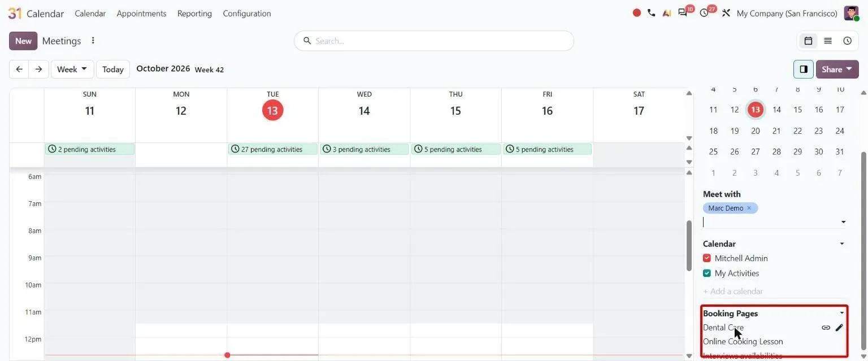Pick date 31 in the mini calendar
The height and width of the screenshot is (361, 868).
click(x=840, y=151)
